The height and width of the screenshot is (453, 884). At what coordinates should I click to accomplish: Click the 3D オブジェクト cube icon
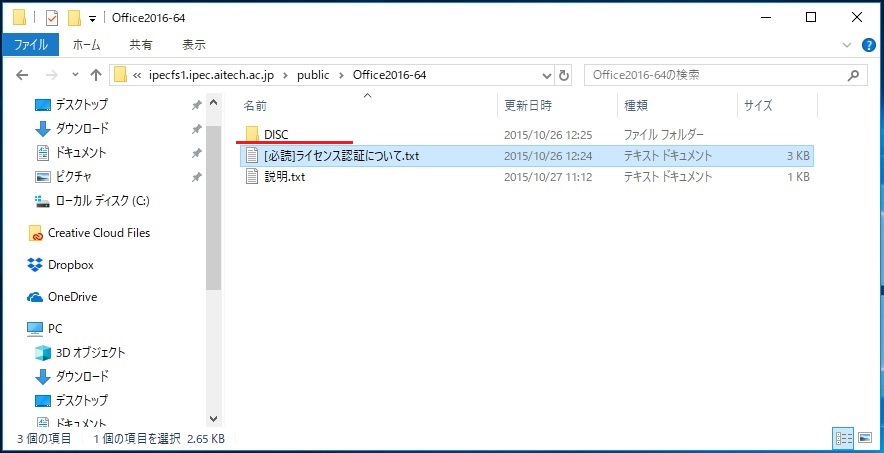[x=43, y=353]
